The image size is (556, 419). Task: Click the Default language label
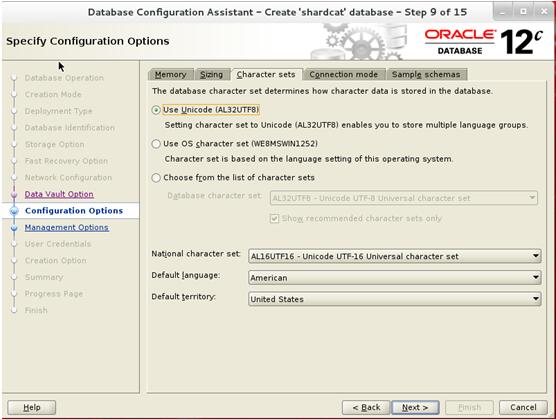[186, 275]
